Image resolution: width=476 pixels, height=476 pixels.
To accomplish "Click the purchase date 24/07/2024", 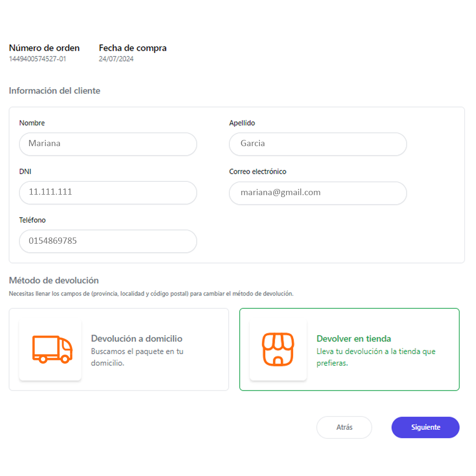I will click(x=116, y=59).
